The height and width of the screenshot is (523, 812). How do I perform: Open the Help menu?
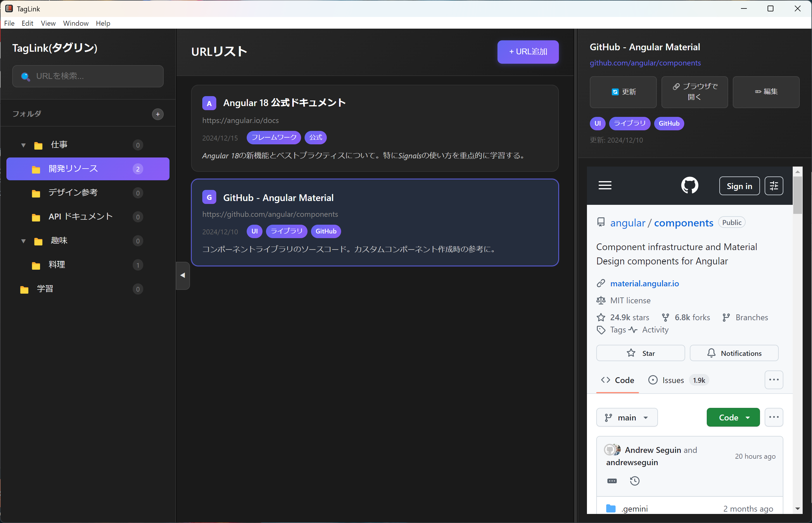tap(103, 23)
